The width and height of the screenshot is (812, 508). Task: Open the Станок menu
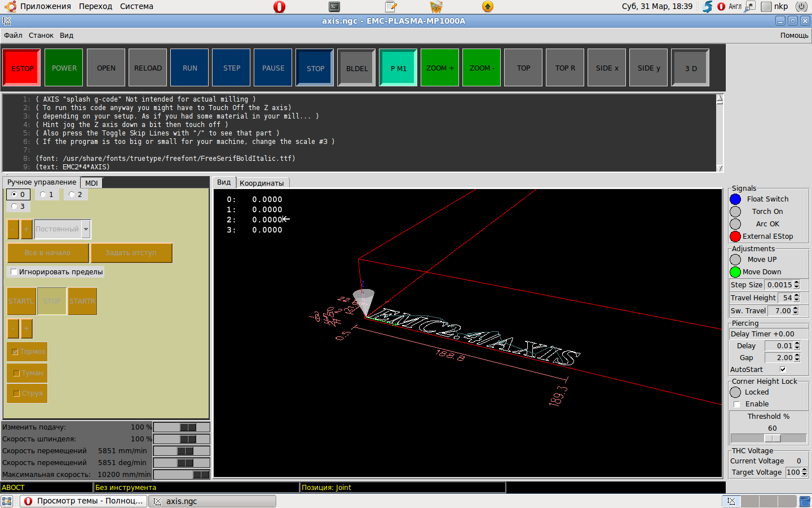[x=41, y=35]
